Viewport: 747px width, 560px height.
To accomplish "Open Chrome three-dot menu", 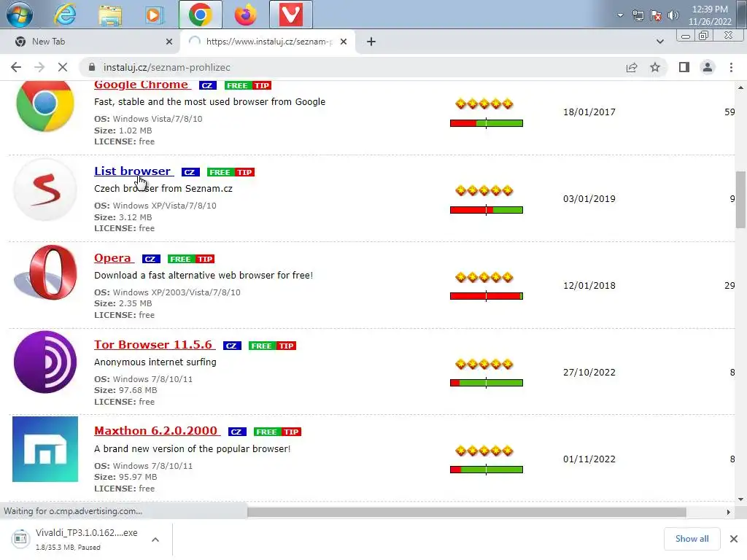I will click(x=731, y=68).
